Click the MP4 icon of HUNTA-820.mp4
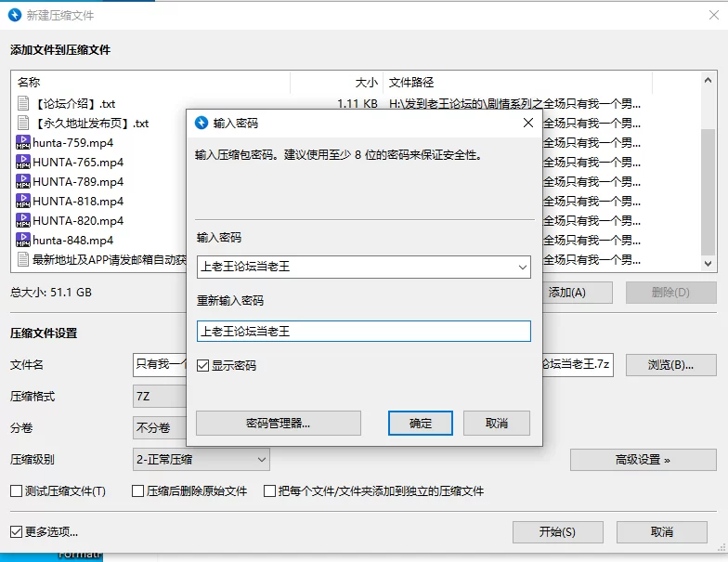The image size is (728, 562). [x=22, y=220]
